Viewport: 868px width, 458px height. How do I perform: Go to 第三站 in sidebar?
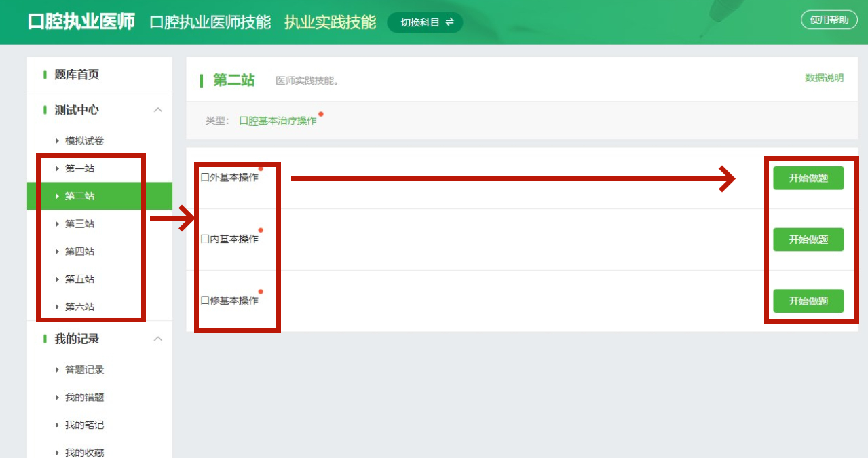tap(79, 224)
